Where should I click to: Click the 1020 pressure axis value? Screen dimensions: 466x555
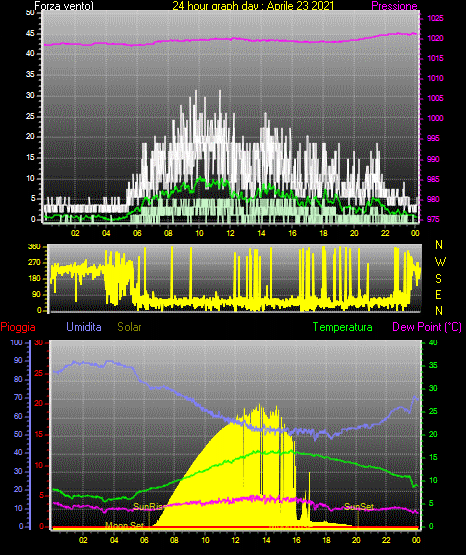click(435, 38)
